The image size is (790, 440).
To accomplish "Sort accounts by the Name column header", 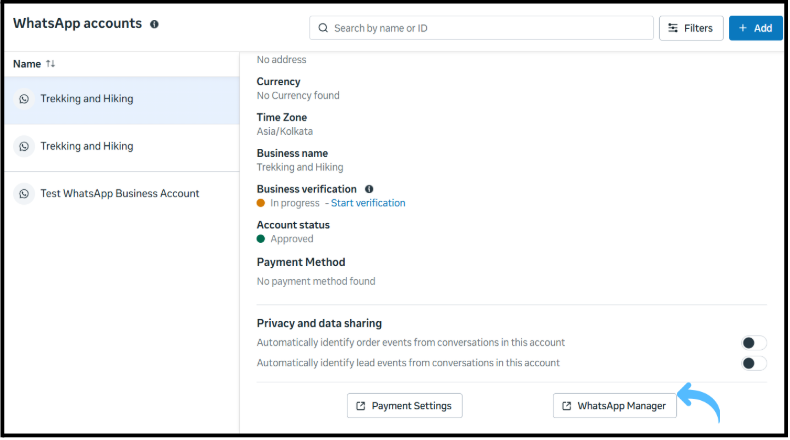I will click(x=27, y=64).
